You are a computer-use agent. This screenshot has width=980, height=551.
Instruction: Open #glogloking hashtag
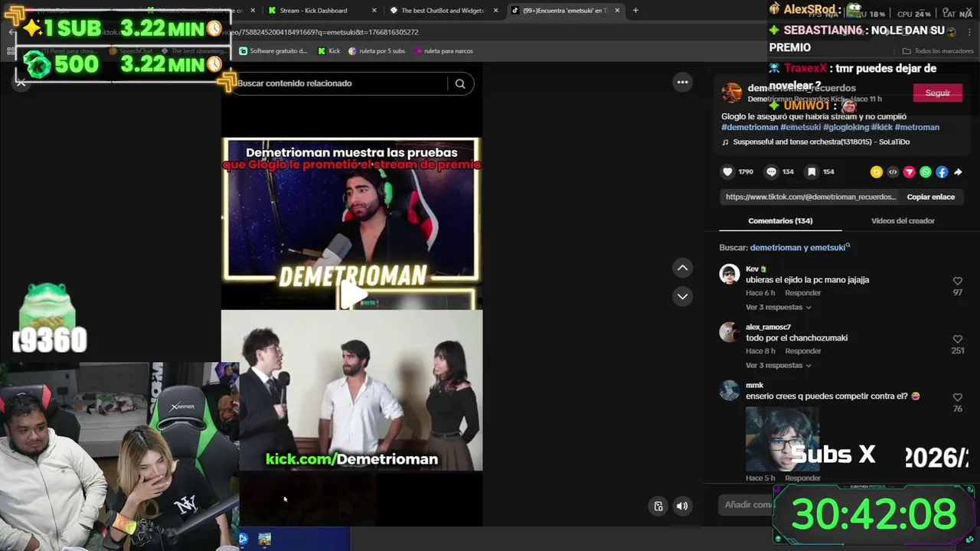pos(846,127)
